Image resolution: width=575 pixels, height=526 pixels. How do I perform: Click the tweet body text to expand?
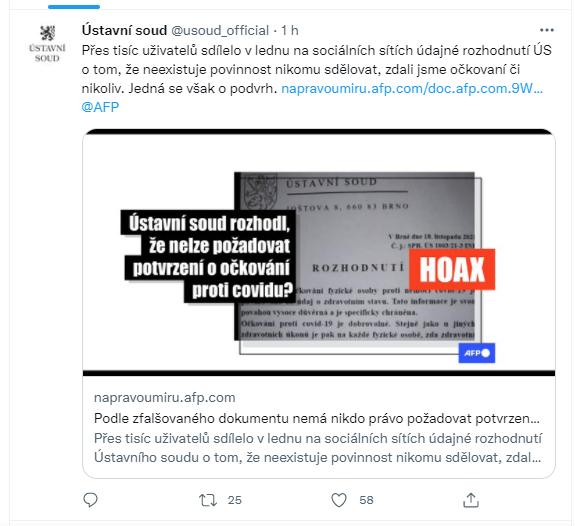(316, 69)
